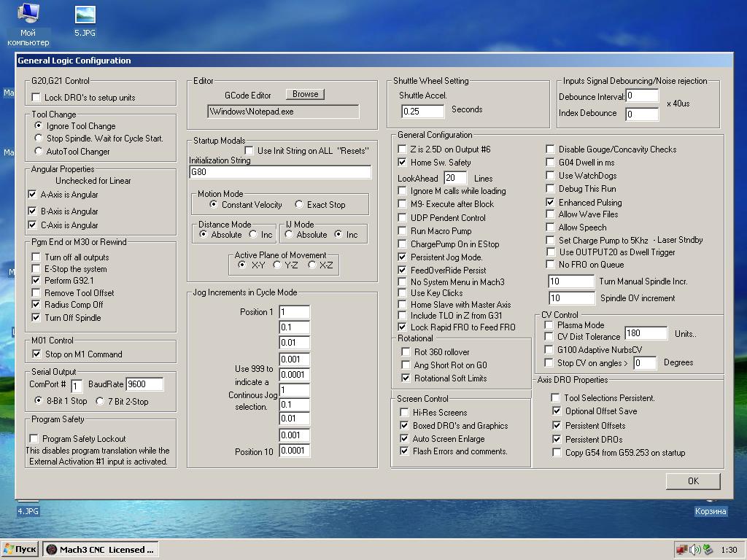
Task: Select the 4.JPG desktop file
Action: click(x=28, y=511)
